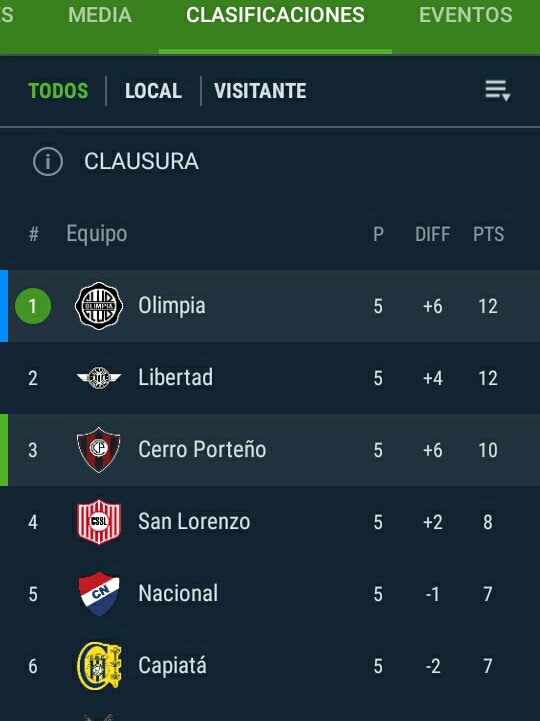540x721 pixels.
Task: Switch to the VISITANTE filter
Action: (x=260, y=91)
